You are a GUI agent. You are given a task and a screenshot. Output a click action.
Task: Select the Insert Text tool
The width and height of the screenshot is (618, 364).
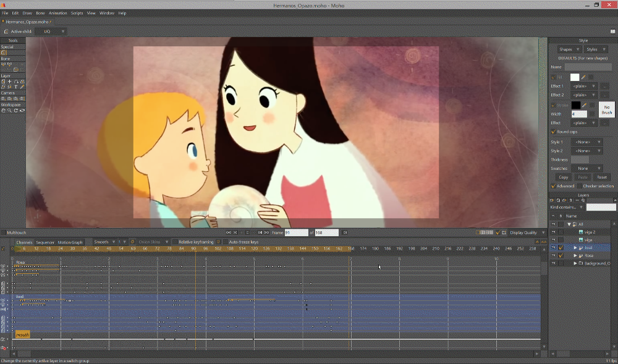tap(15, 87)
